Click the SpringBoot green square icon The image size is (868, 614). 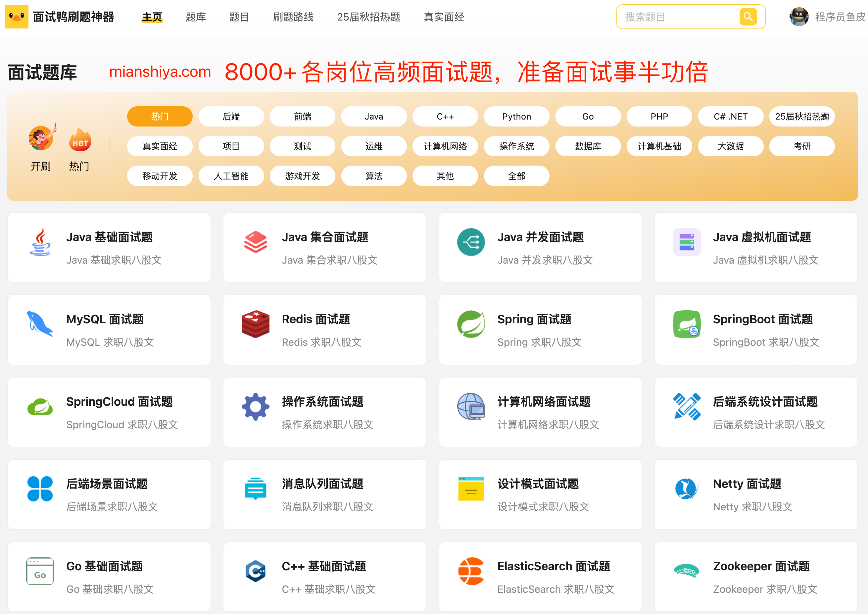click(687, 324)
